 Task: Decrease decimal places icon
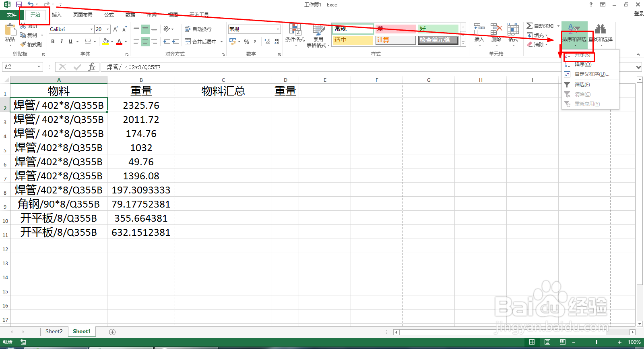pyautogui.click(x=276, y=42)
